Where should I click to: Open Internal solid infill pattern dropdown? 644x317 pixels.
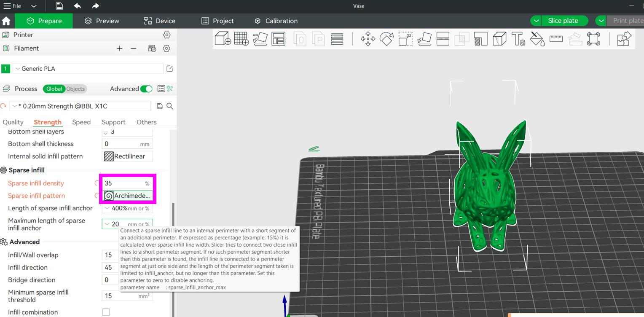coord(127,156)
